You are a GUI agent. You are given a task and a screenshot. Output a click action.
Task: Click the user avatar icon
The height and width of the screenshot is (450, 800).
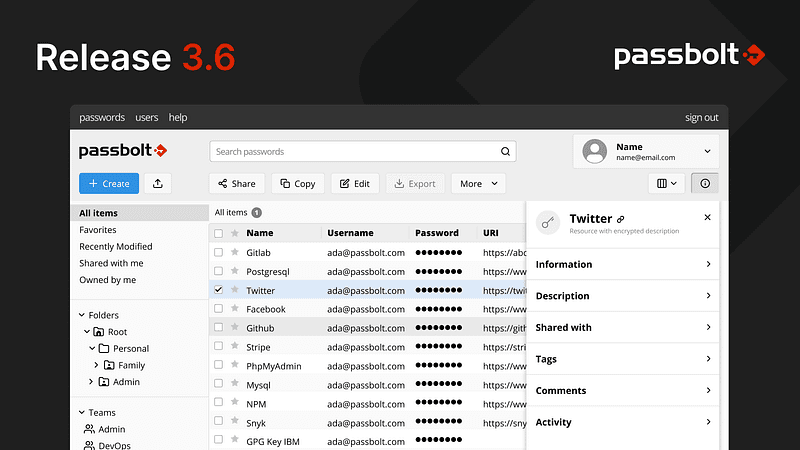[595, 152]
